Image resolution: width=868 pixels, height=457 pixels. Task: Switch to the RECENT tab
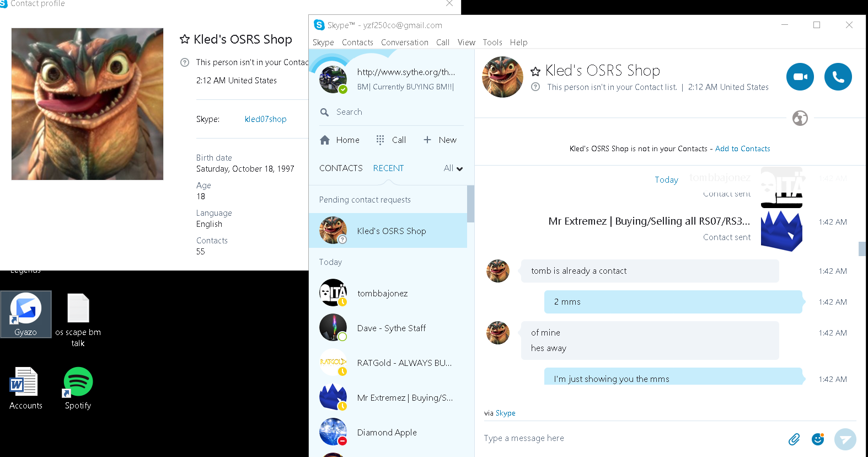click(x=388, y=168)
